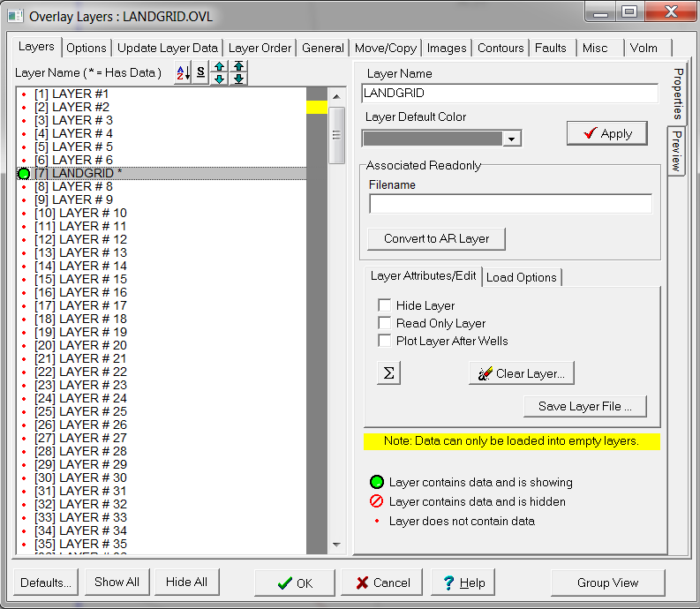
Task: Click the move to top/bottom arrows icon
Action: (x=239, y=72)
